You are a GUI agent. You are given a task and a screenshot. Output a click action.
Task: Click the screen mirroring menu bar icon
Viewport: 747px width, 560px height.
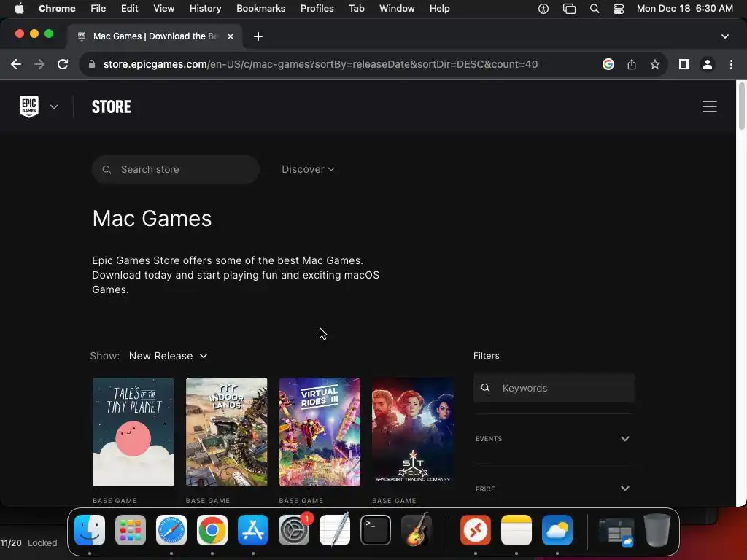[x=569, y=9]
